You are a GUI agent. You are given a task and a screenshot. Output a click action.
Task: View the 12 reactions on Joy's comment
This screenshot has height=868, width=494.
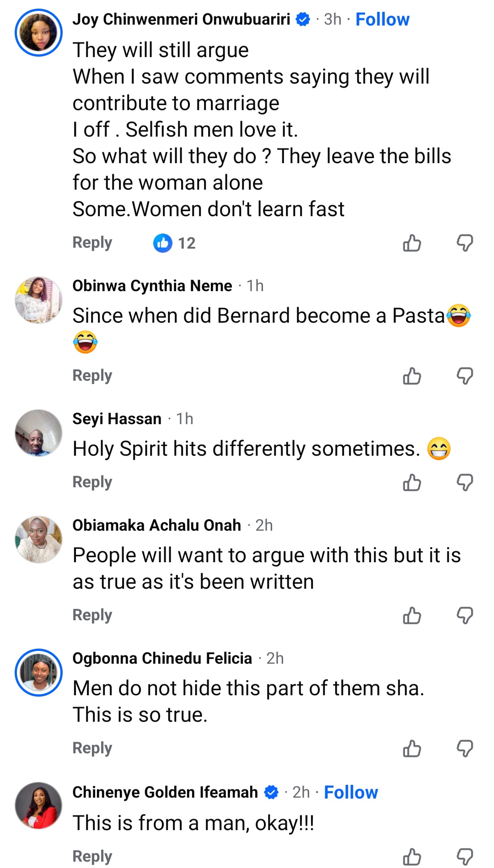point(174,243)
